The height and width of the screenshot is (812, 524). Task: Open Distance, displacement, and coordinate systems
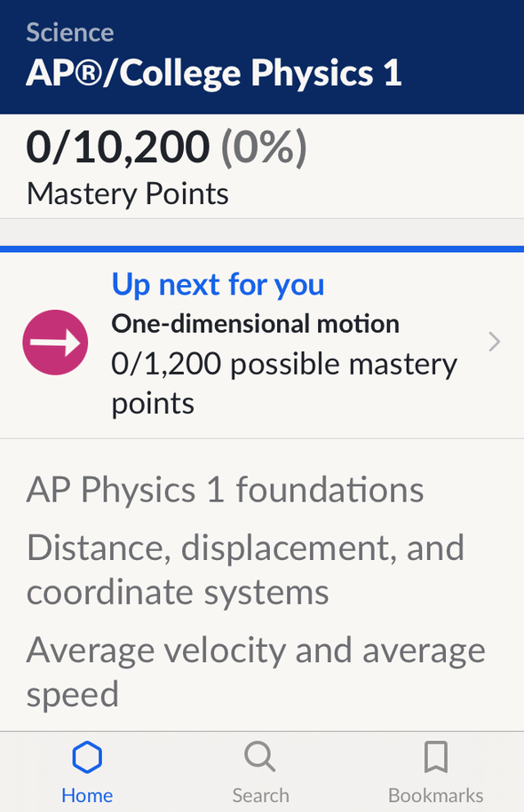tap(246, 570)
